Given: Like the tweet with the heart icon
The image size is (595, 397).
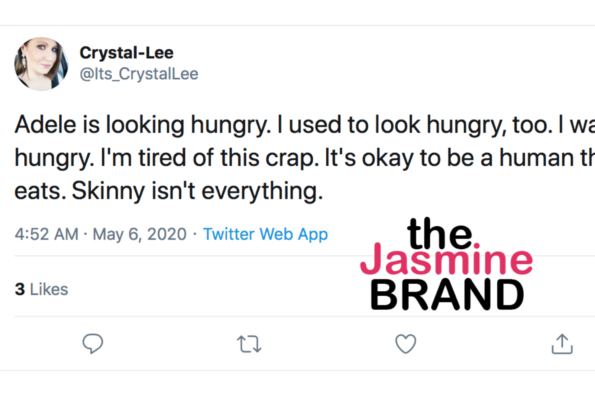Looking at the screenshot, I should (406, 344).
